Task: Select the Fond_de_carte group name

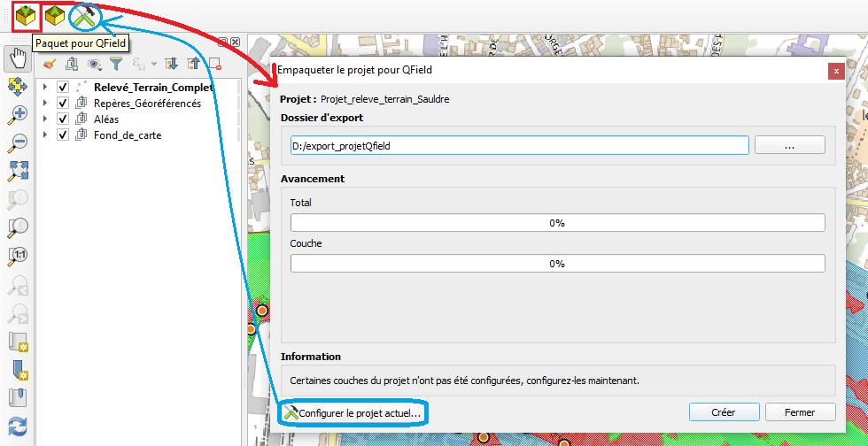Action: click(x=128, y=135)
